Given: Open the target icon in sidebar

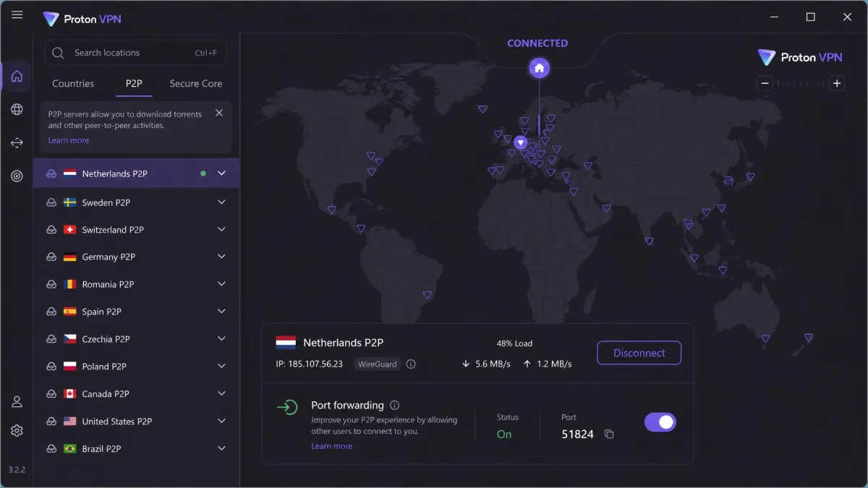Looking at the screenshot, I should coord(17,176).
